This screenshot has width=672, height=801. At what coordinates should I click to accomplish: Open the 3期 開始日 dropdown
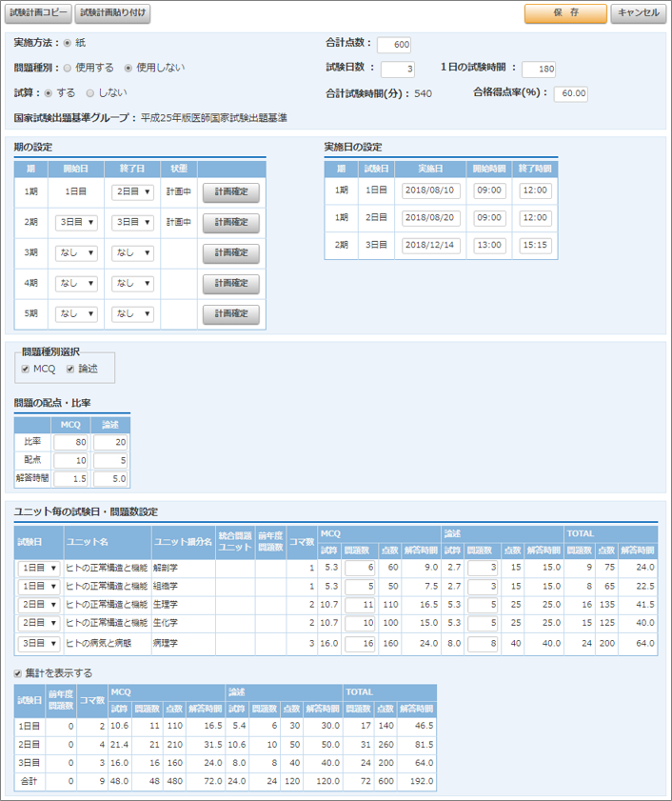[78, 253]
